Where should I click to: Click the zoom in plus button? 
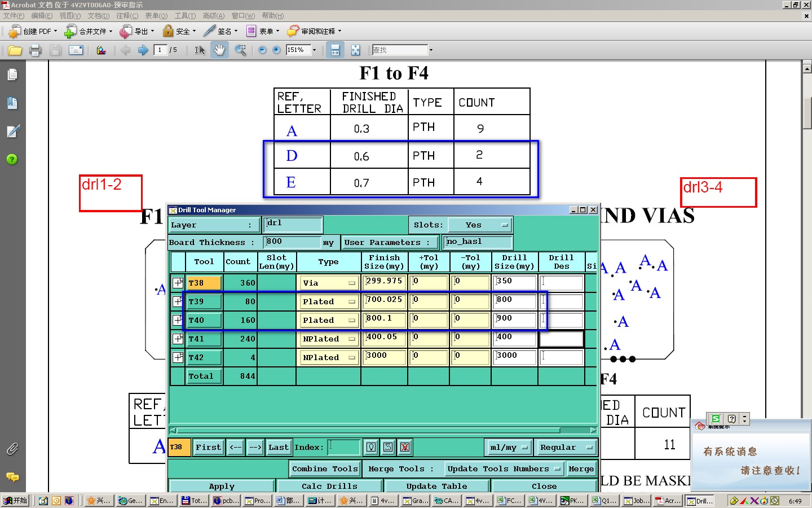coord(276,50)
